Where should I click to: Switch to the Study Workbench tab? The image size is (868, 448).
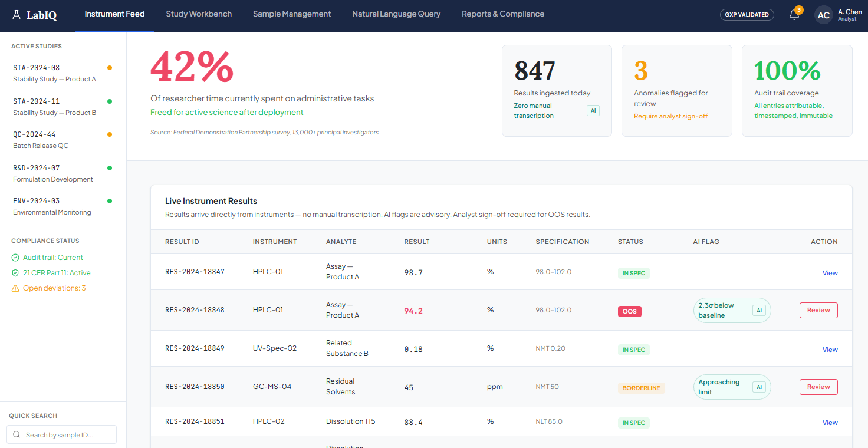pos(199,14)
